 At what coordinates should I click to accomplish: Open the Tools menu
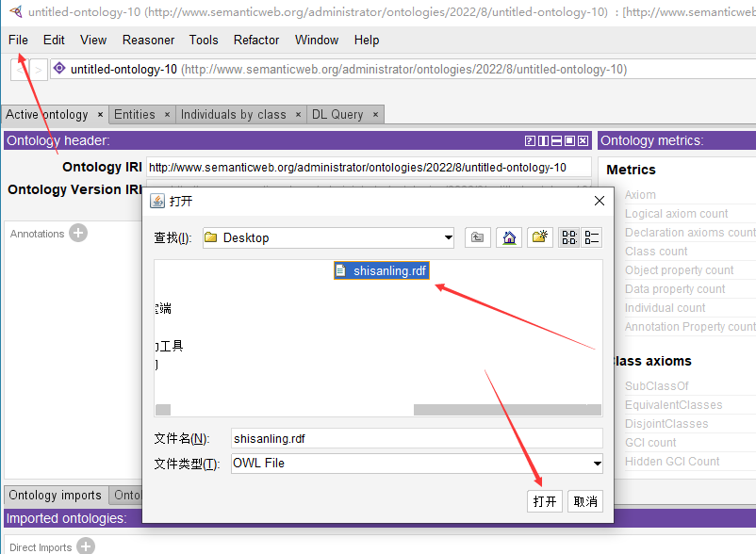pos(204,40)
